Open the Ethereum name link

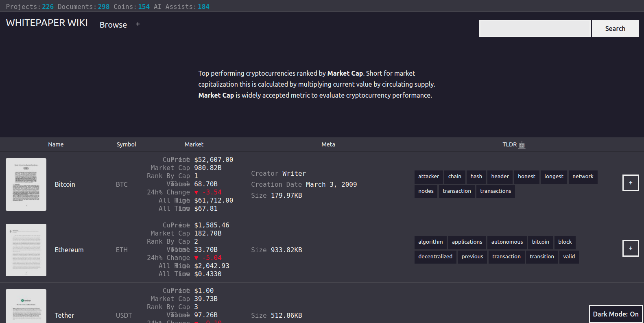coord(69,250)
